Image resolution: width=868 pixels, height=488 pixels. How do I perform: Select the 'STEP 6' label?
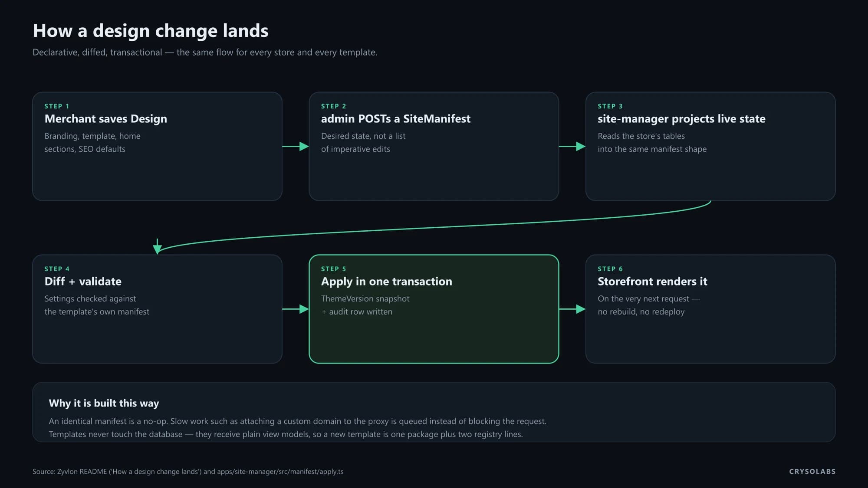click(x=610, y=269)
